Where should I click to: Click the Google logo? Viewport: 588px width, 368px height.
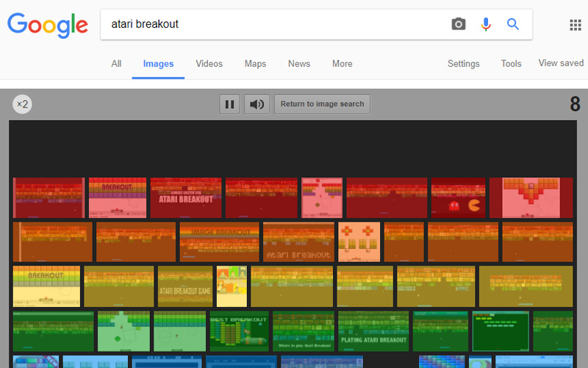coord(48,25)
